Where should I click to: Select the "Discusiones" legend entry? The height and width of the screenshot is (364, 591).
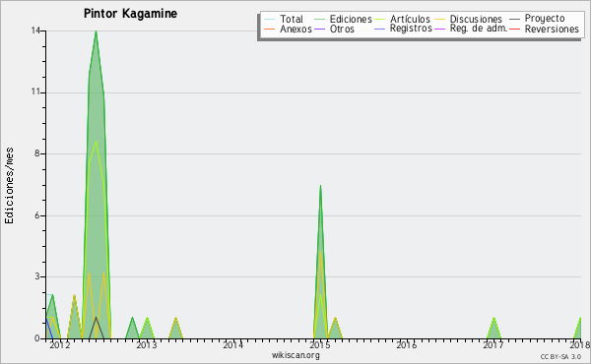tap(469, 19)
